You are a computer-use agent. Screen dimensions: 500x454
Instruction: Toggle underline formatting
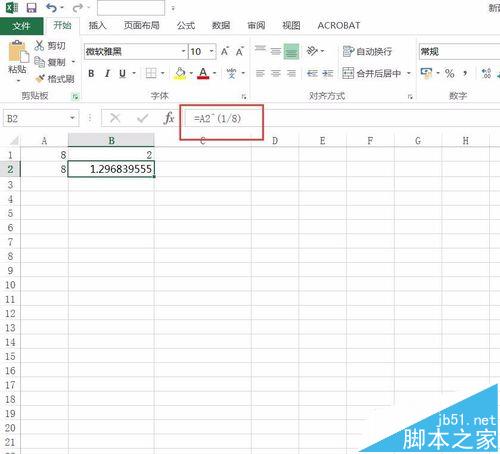[122, 73]
